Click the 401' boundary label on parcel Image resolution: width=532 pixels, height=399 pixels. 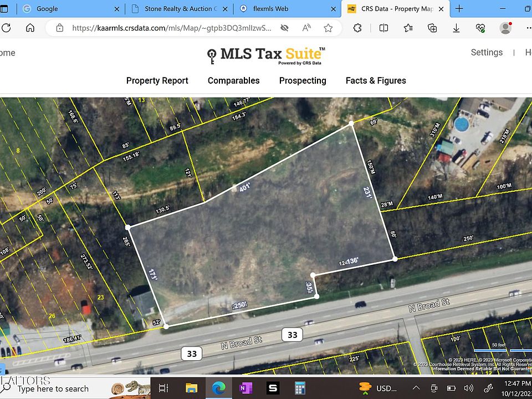(x=244, y=187)
